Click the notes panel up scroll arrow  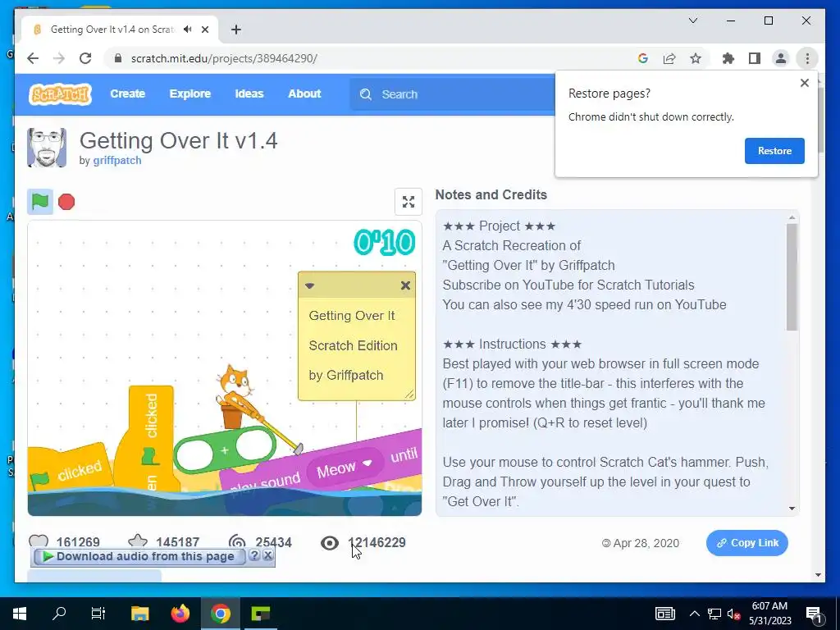[x=792, y=217]
